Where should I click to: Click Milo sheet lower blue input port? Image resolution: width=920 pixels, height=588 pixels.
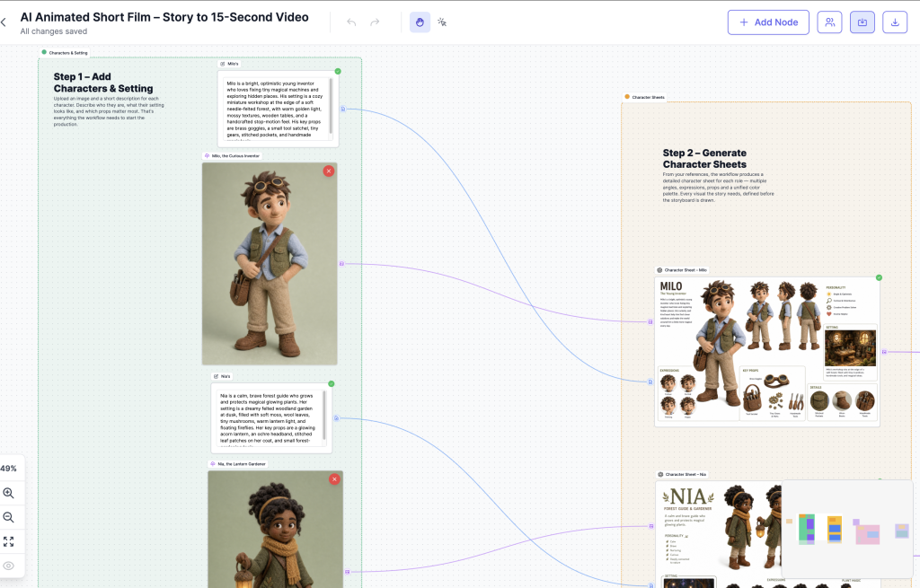[650, 382]
